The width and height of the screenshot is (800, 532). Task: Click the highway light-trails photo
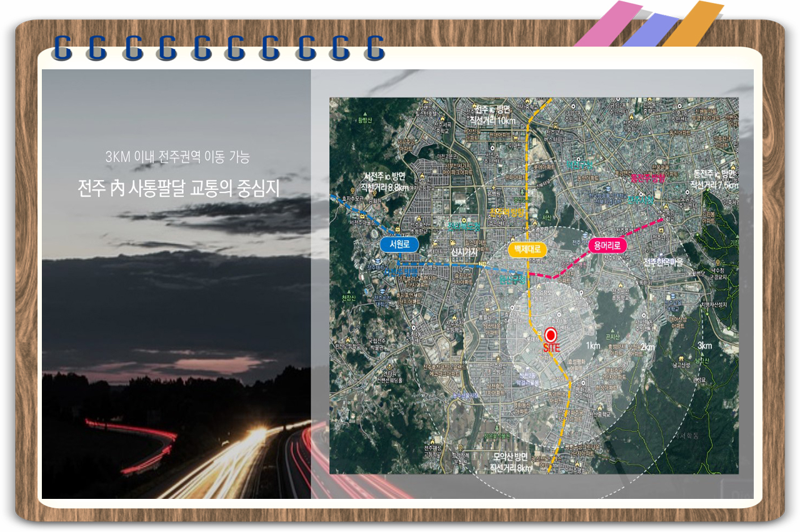tap(176, 284)
